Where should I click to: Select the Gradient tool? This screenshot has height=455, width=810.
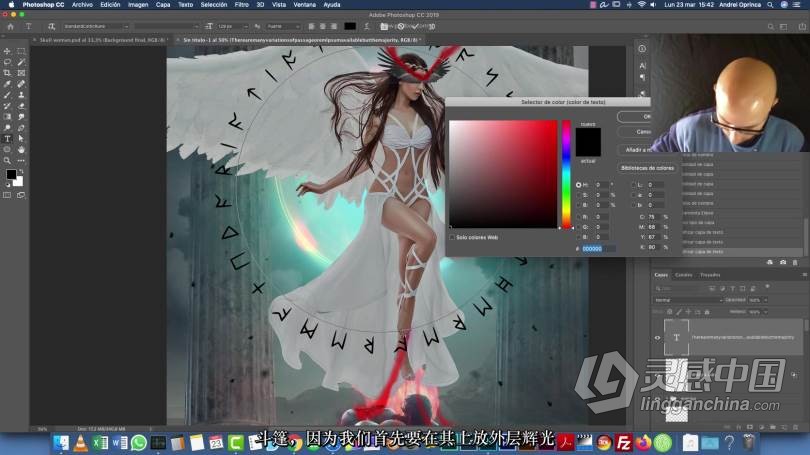(x=7, y=117)
